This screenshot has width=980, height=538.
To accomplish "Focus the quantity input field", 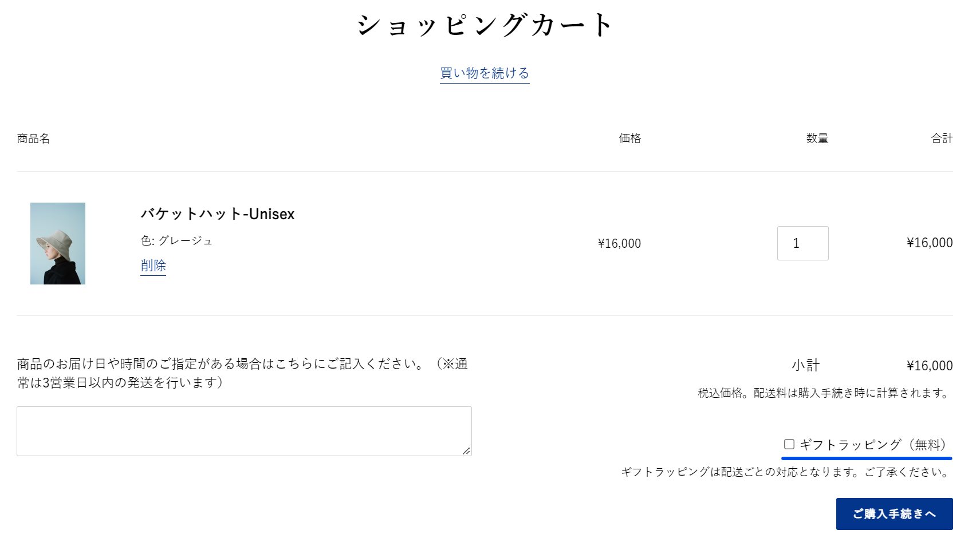I will point(802,243).
